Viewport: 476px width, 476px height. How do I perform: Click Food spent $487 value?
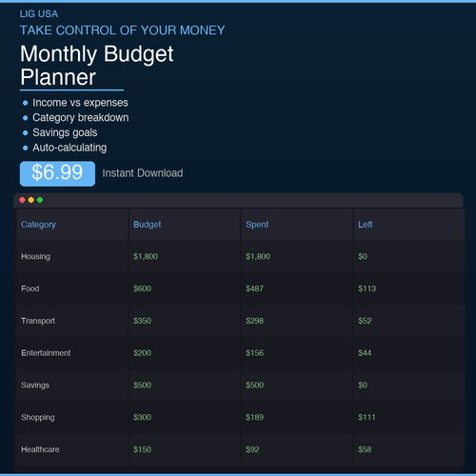254,288
